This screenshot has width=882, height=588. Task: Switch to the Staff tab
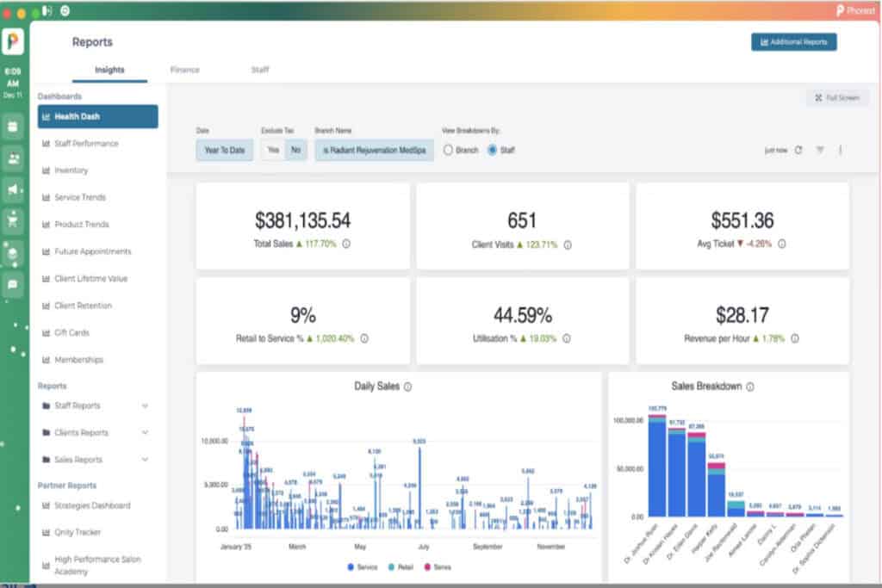(260, 70)
